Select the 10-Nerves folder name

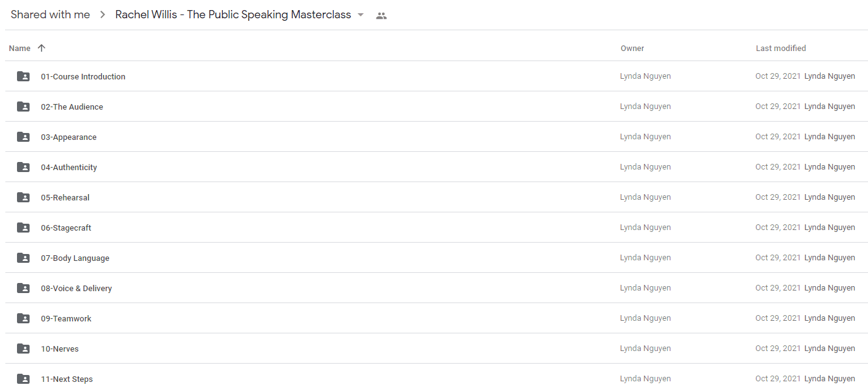coord(60,349)
